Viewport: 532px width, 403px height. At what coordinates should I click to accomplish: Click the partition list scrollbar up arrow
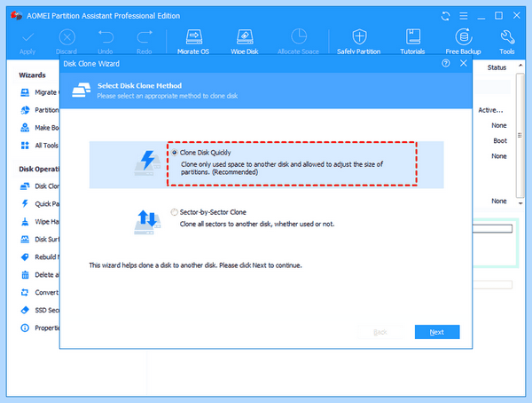(x=520, y=65)
